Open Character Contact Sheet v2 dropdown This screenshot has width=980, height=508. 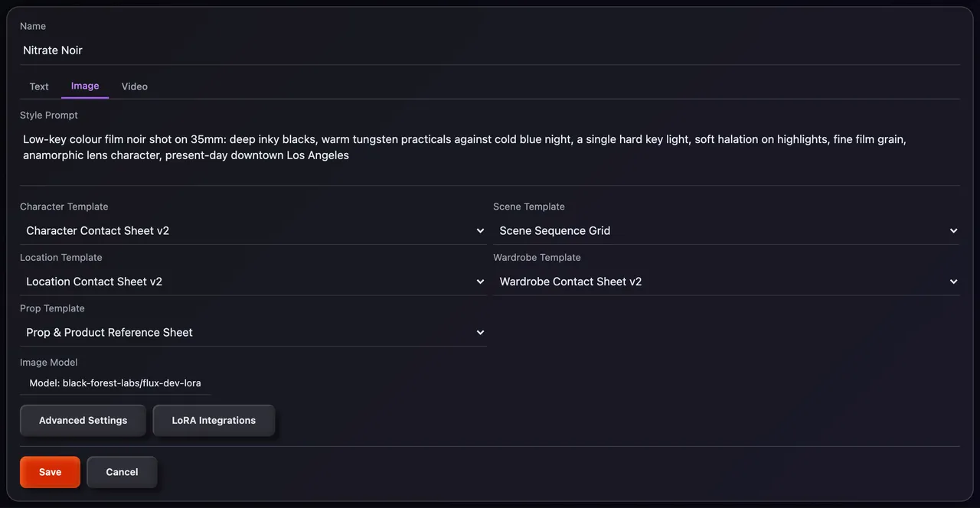click(253, 231)
